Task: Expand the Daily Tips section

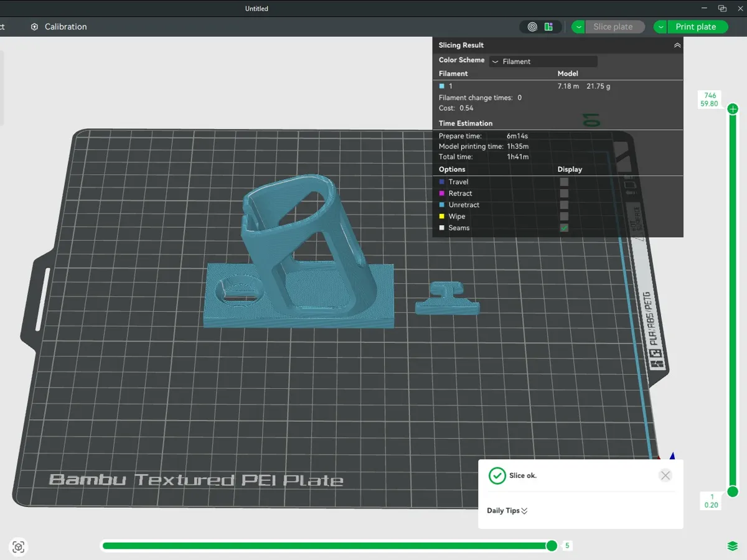Action: 507,511
